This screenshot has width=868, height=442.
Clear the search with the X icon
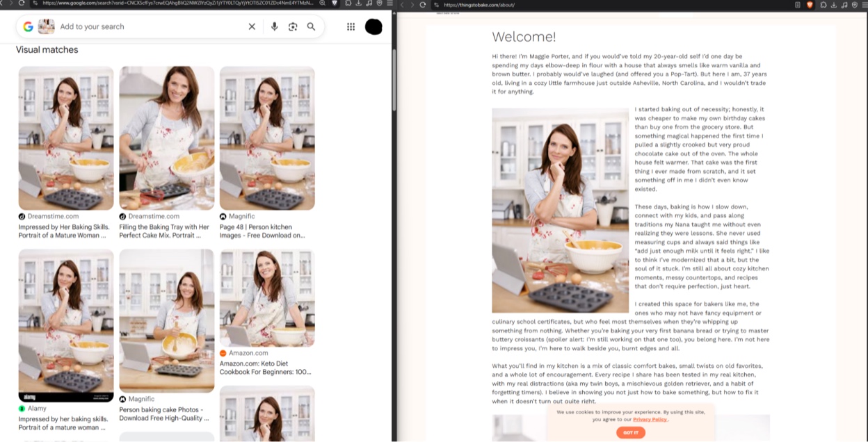click(x=252, y=26)
